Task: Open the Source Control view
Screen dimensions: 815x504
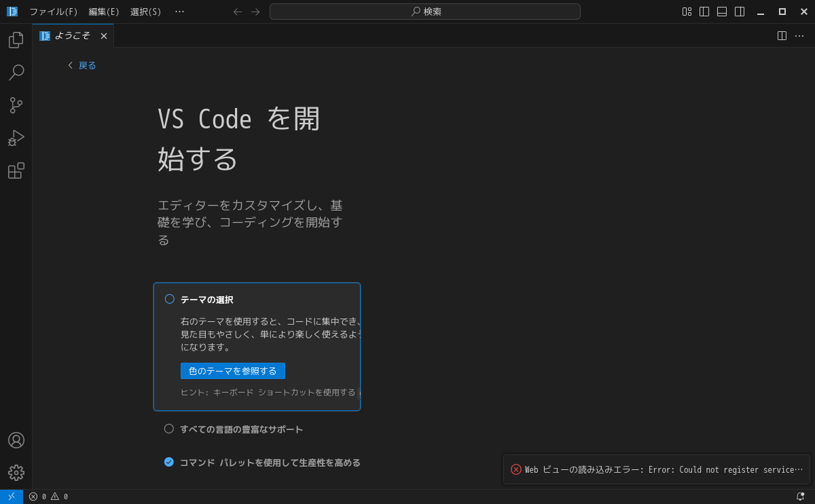Action: click(16, 105)
